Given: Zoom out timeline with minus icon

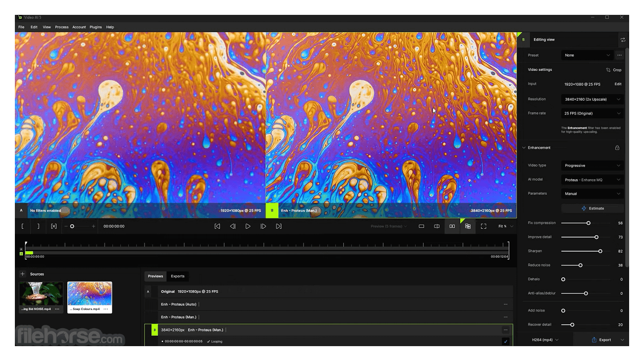Looking at the screenshot, I should coord(66,226).
